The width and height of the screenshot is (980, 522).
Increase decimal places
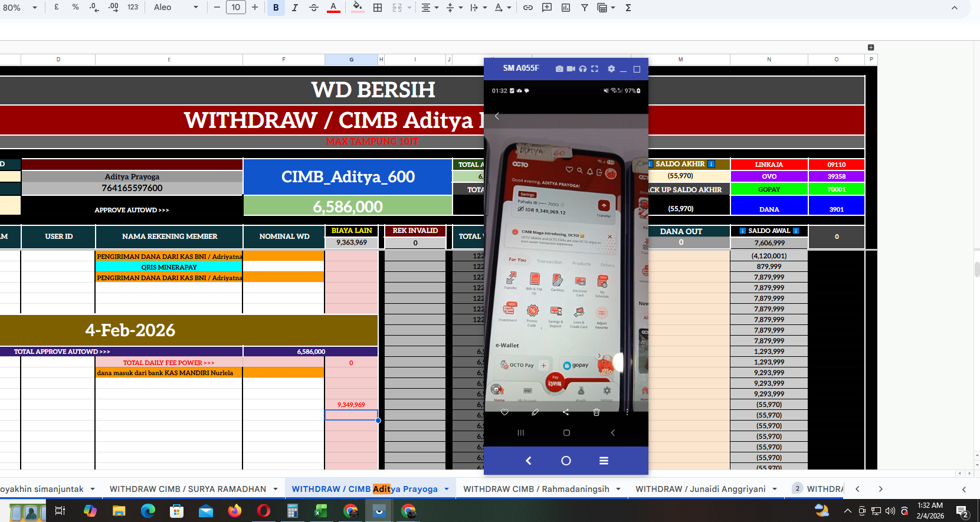(x=113, y=7)
